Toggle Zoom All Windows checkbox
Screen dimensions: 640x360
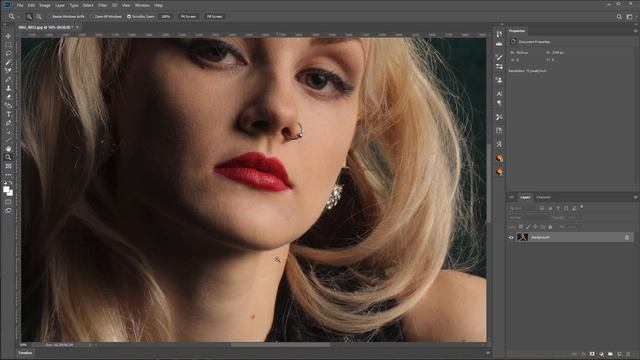point(92,17)
